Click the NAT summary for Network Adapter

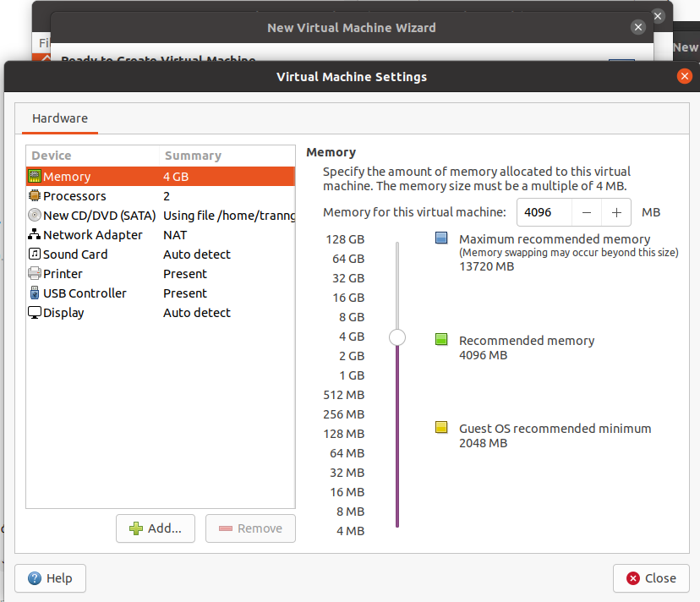coord(175,235)
